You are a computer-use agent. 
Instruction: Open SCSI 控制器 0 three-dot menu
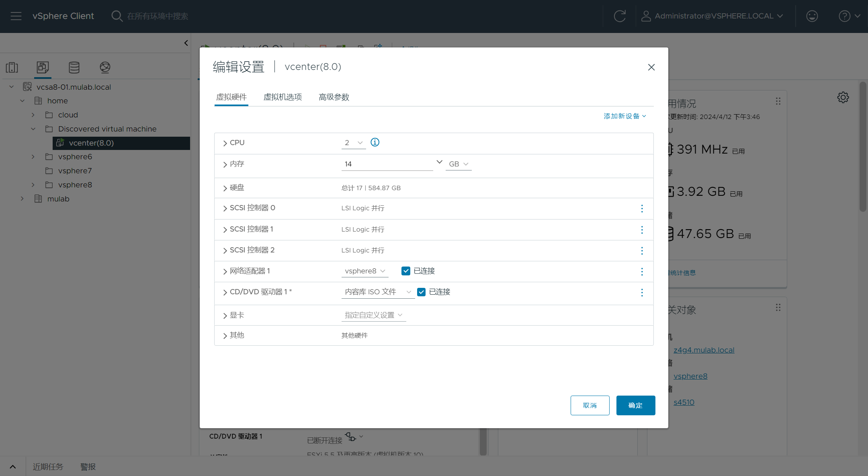click(x=642, y=208)
